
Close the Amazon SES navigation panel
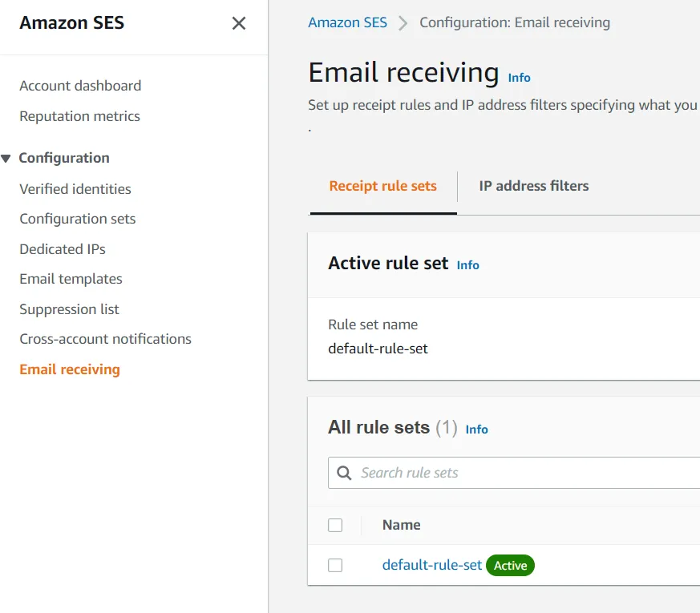pyautogui.click(x=238, y=23)
